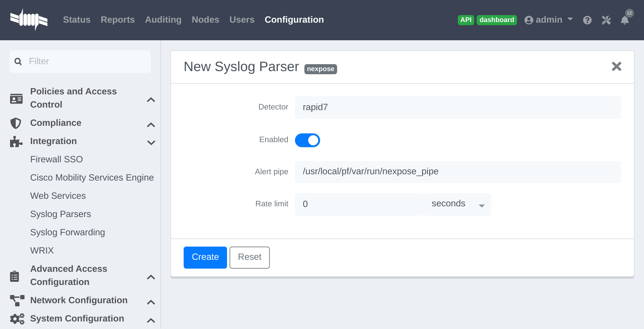Switch to the Nodes section
644x329 pixels.
click(205, 20)
